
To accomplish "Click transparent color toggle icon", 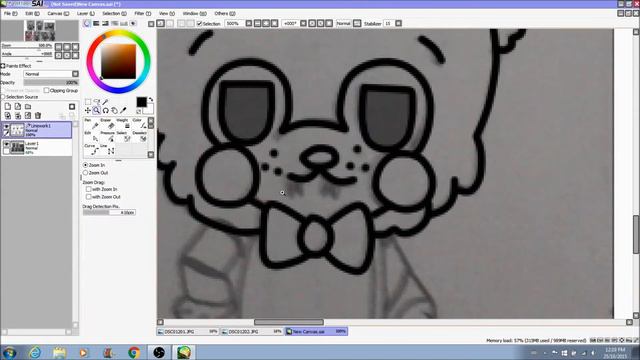I will coord(139,111).
